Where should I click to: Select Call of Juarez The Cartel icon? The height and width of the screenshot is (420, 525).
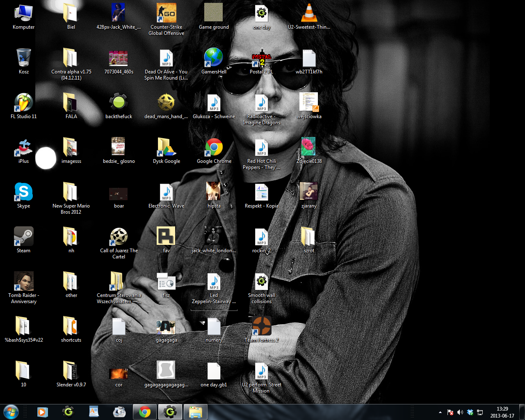[119, 237]
